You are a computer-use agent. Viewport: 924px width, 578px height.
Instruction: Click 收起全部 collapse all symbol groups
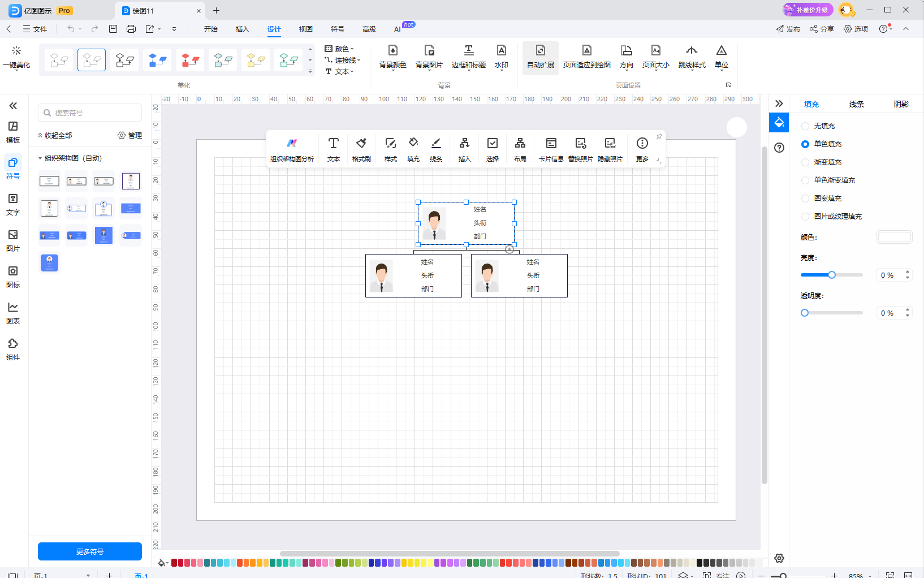click(x=55, y=136)
